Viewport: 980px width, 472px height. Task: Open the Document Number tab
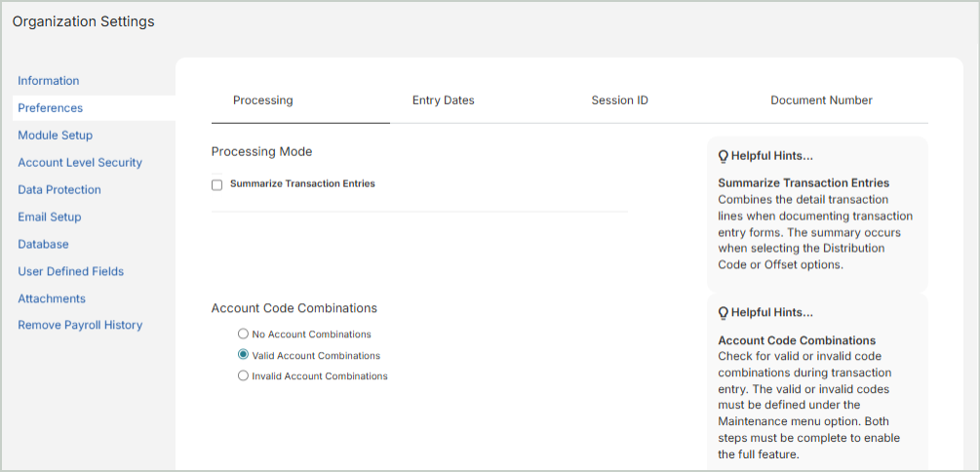click(x=821, y=100)
